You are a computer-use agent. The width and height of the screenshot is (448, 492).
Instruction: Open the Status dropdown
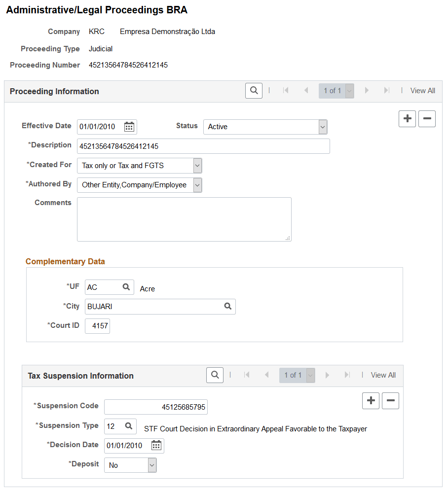pyautogui.click(x=323, y=127)
